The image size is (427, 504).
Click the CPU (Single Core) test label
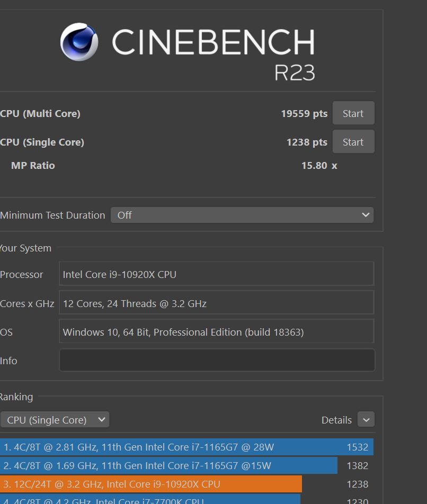click(x=42, y=142)
